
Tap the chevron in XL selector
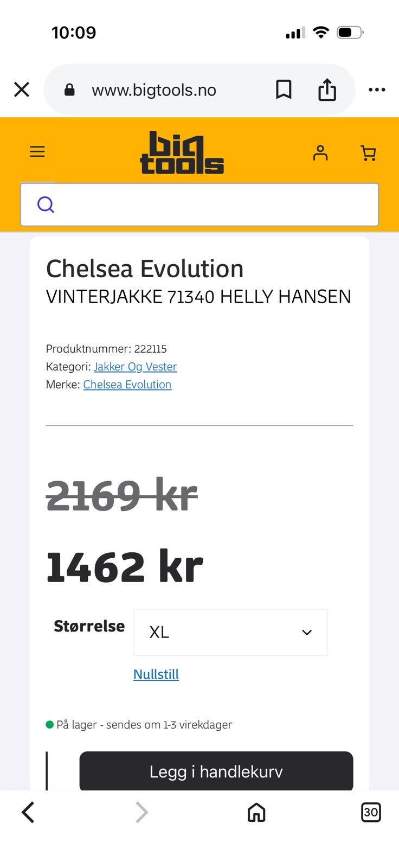tap(307, 633)
